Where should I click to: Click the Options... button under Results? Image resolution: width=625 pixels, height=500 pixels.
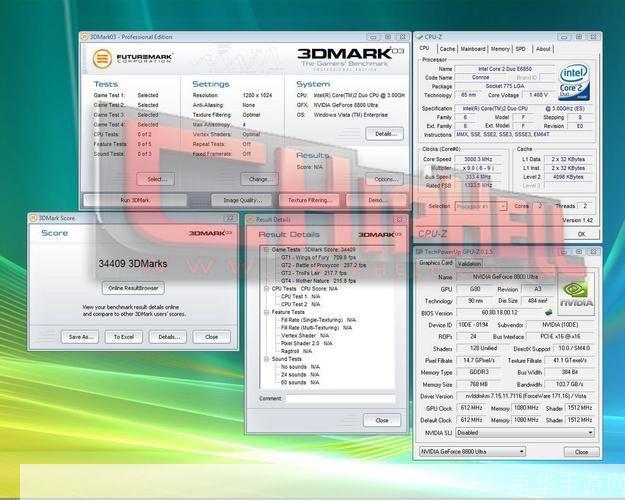[385, 179]
